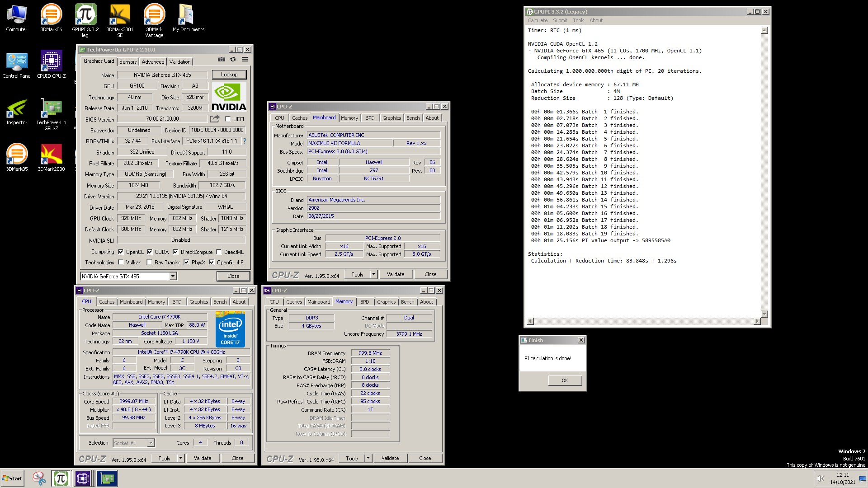
Task: Open Tools menu in GPUPI
Action: click(578, 20)
